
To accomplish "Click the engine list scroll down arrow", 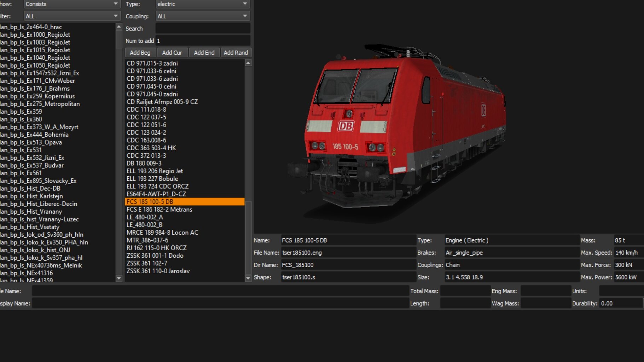I will 248,278.
